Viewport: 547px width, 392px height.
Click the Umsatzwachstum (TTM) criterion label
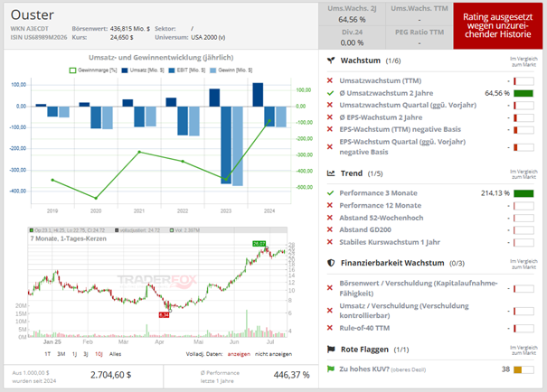pos(381,81)
